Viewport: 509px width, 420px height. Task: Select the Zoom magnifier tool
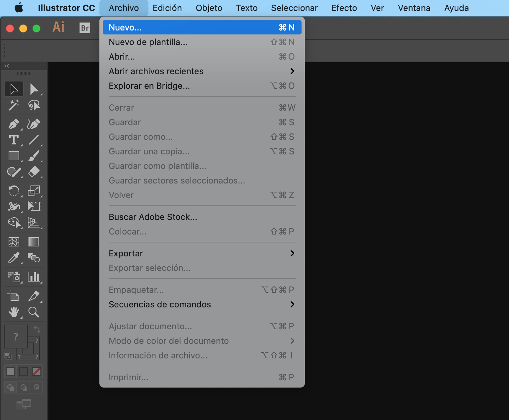[x=34, y=312]
